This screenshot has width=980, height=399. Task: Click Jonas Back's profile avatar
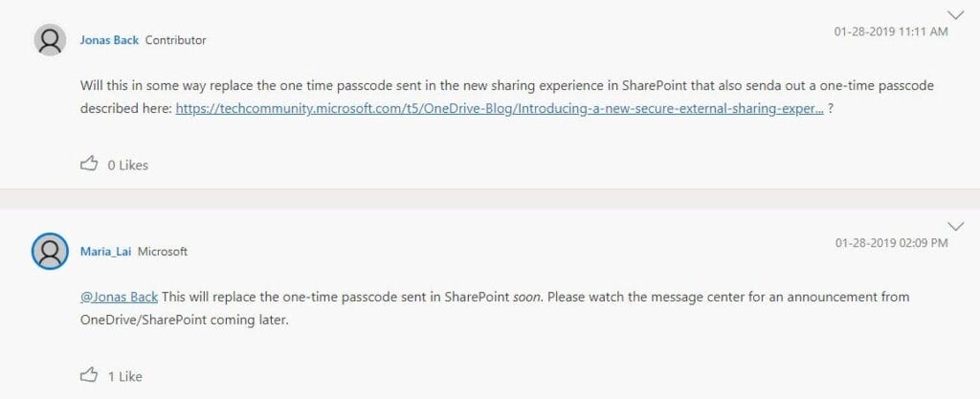50,40
